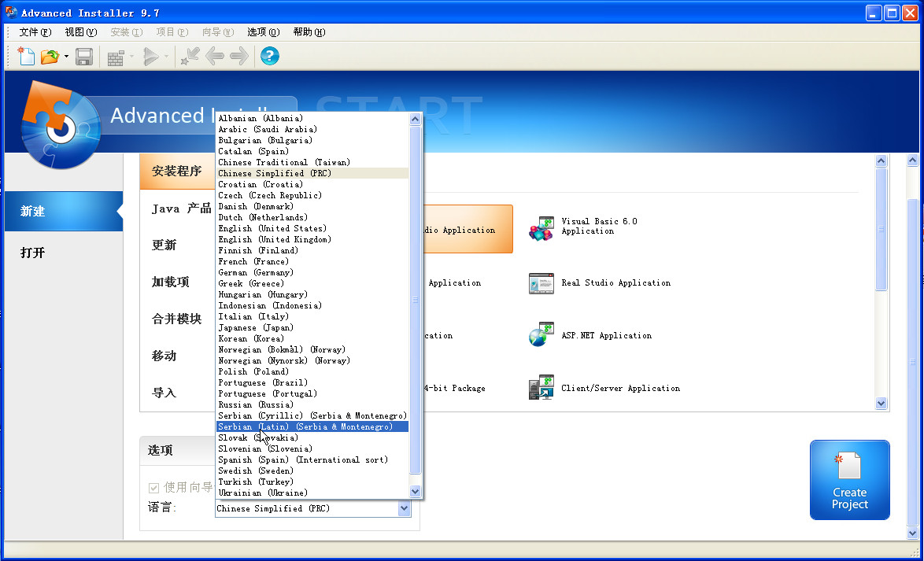Select the Real Studio Application icon
The image size is (924, 561).
[x=541, y=283]
